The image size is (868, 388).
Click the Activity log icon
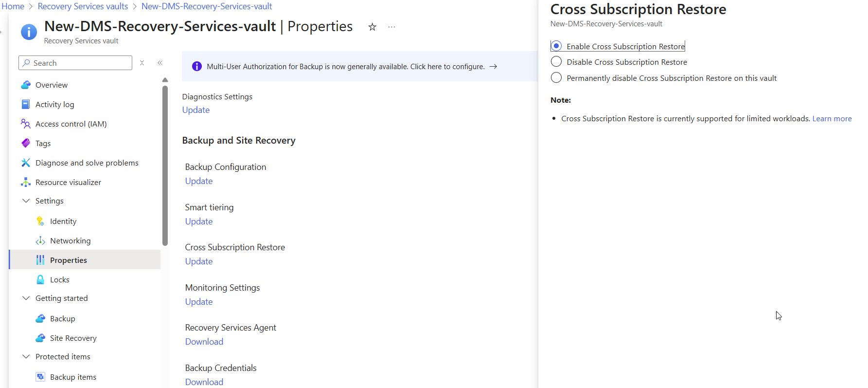coord(26,104)
